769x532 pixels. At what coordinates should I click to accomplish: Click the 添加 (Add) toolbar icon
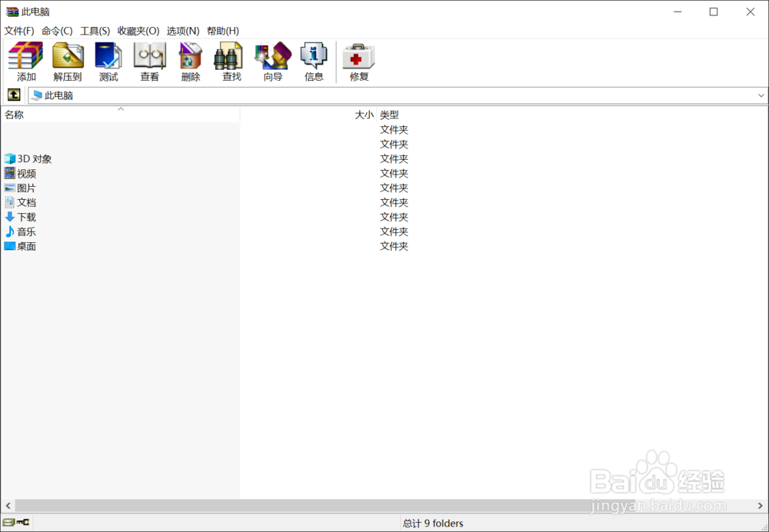point(26,62)
